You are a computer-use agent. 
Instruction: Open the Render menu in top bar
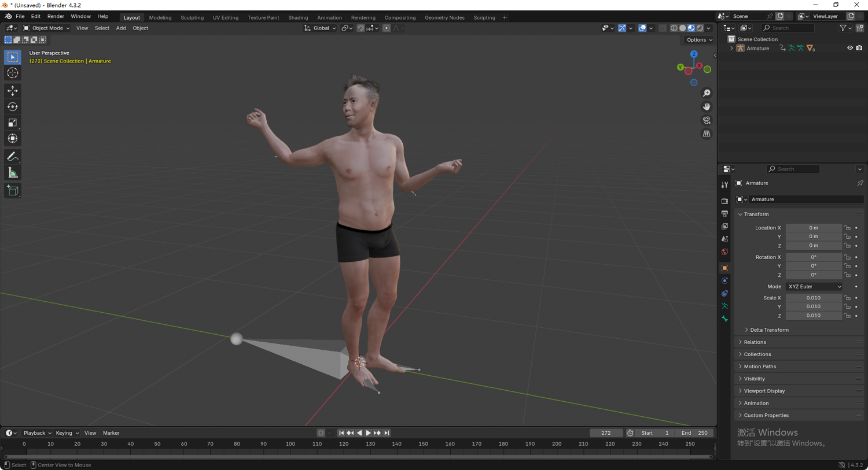point(56,16)
